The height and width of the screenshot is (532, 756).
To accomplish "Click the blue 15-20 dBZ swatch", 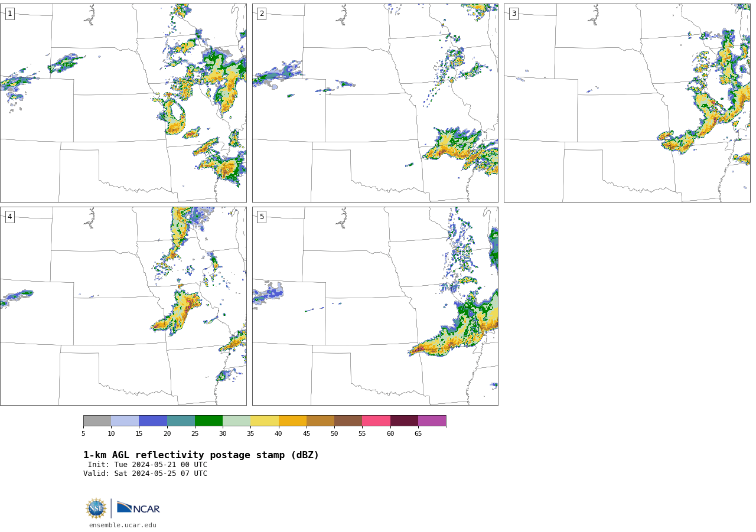I will tap(153, 421).
